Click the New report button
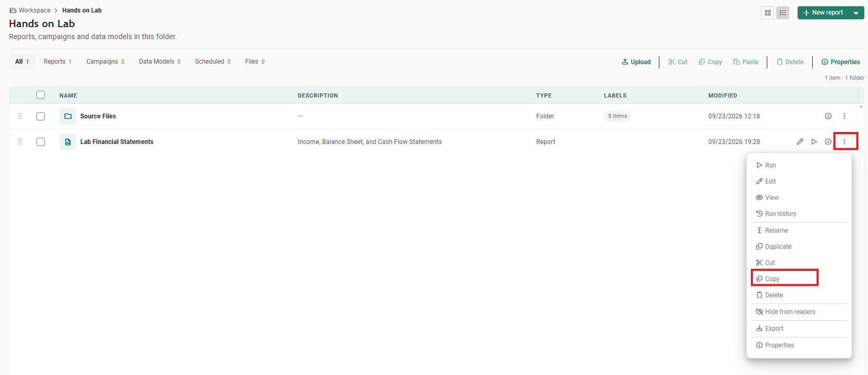This screenshot has width=868, height=375. pyautogui.click(x=823, y=13)
